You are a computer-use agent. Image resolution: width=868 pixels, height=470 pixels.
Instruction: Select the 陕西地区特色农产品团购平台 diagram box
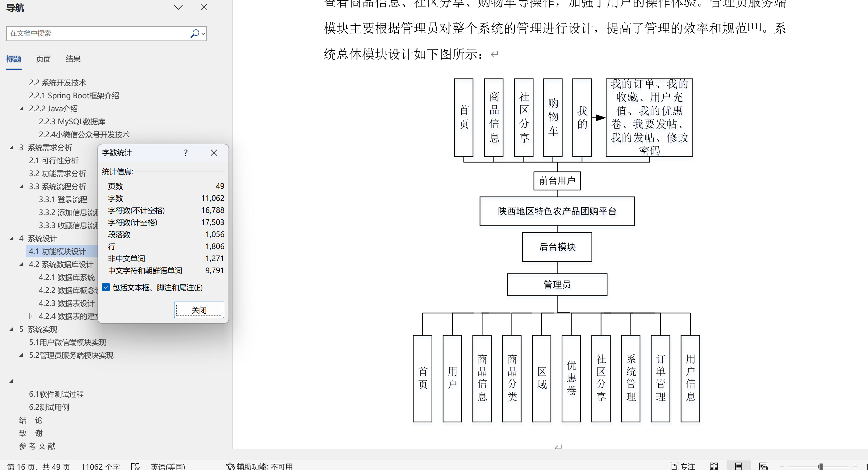557,211
